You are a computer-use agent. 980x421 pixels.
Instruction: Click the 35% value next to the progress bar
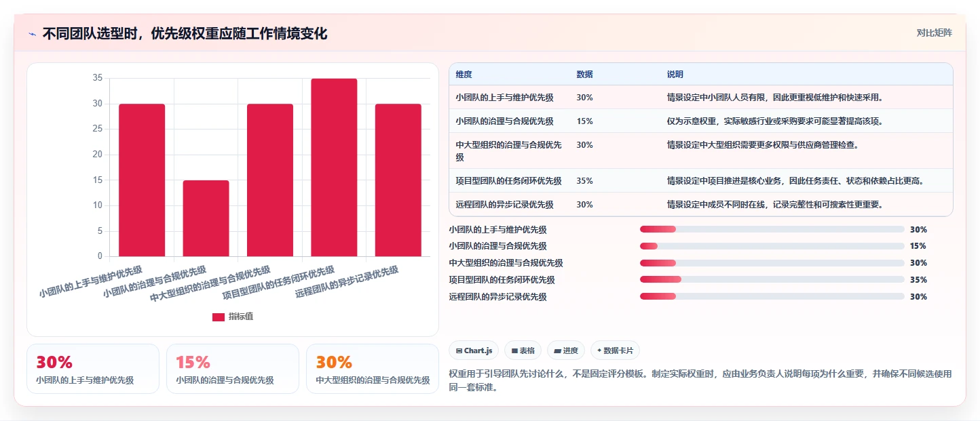click(918, 280)
